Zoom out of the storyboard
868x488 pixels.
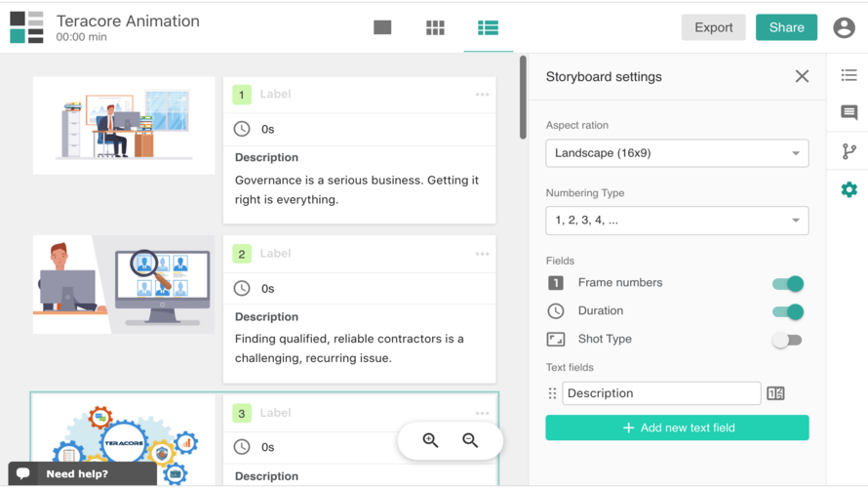tap(470, 440)
